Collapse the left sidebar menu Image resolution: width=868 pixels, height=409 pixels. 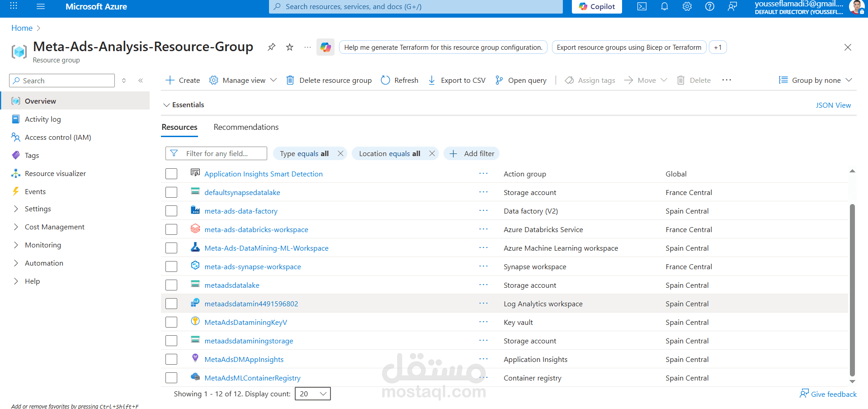coord(141,81)
